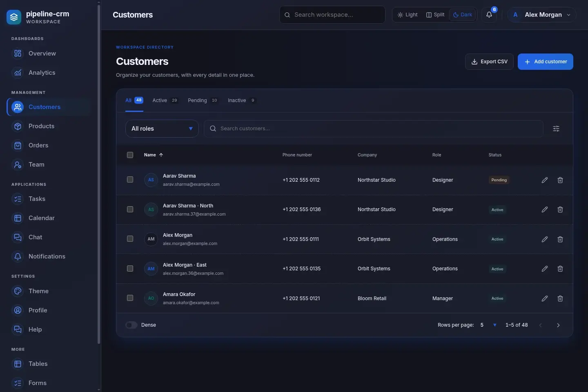Open Notifications in the sidebar

[49, 256]
